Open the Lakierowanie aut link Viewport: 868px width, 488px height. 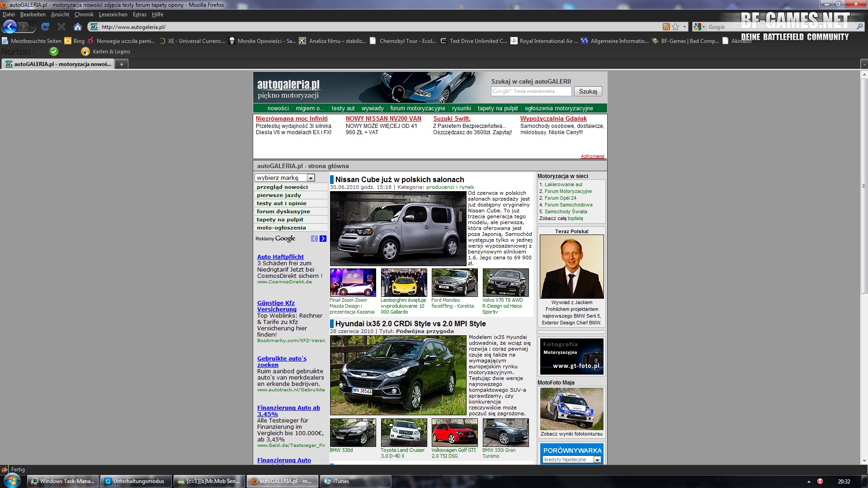(x=563, y=184)
